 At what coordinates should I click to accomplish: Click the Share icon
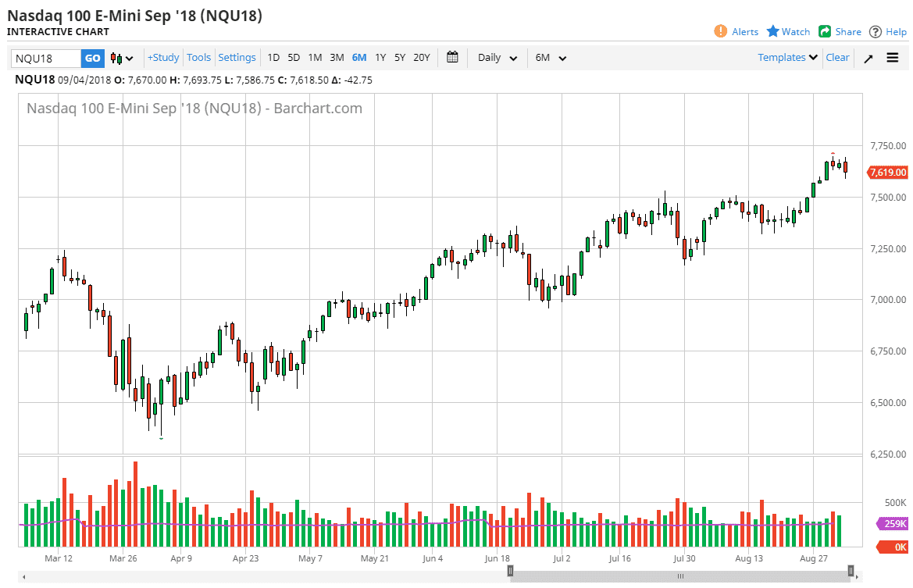point(824,31)
